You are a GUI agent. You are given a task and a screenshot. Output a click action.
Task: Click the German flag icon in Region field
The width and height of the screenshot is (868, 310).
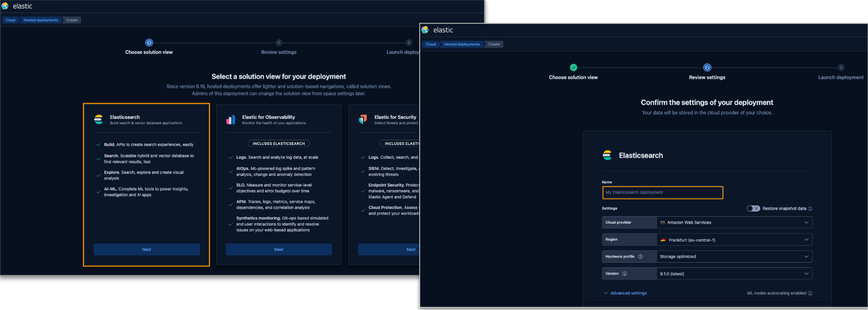pos(663,240)
